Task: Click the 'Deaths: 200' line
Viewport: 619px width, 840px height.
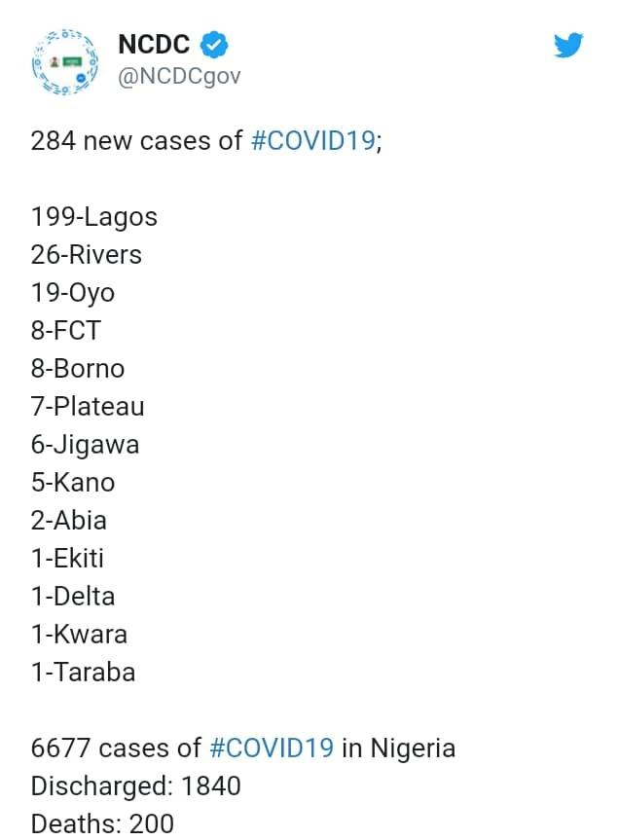Action: coord(102,823)
